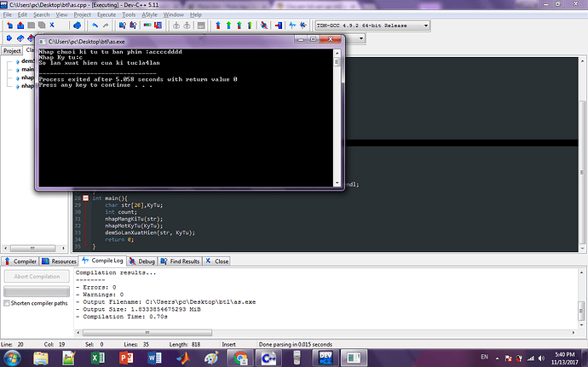This screenshot has width=588, height=367.
Task: Open the Compiler tab in bottom panel
Action: point(20,261)
